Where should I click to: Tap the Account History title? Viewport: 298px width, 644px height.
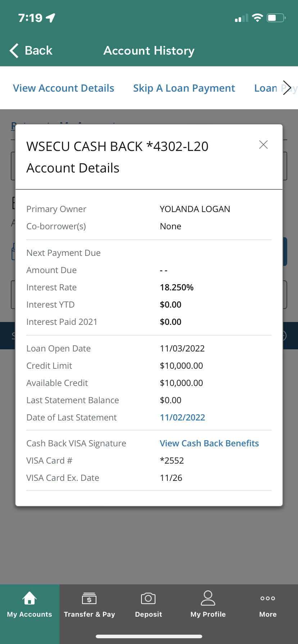(149, 51)
